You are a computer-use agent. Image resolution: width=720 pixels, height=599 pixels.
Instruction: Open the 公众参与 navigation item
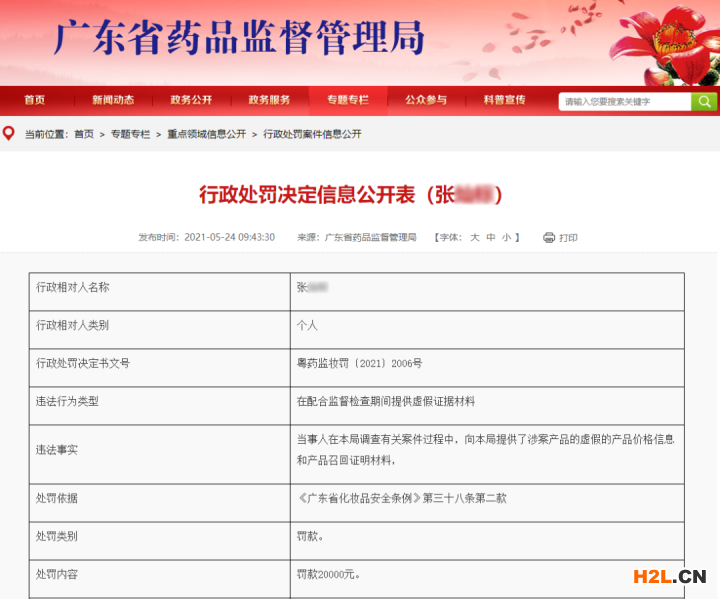(426, 100)
